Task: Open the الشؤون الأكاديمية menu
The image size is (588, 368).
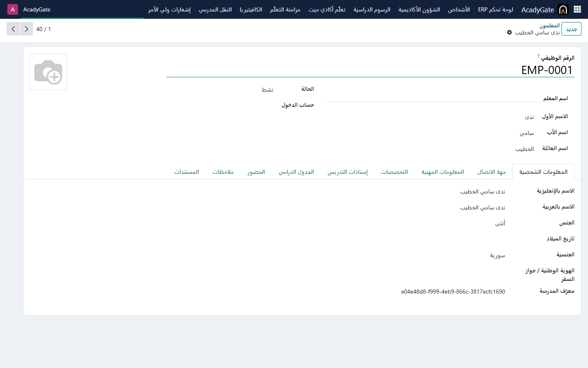Action: click(419, 9)
